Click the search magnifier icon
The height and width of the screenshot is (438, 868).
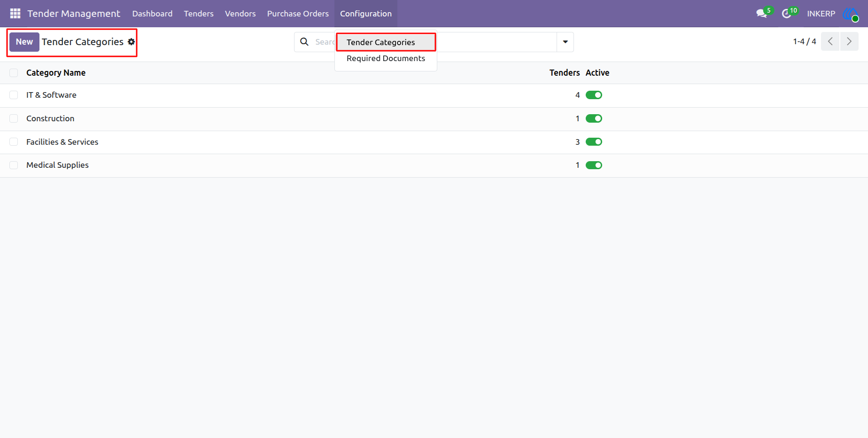click(x=304, y=42)
